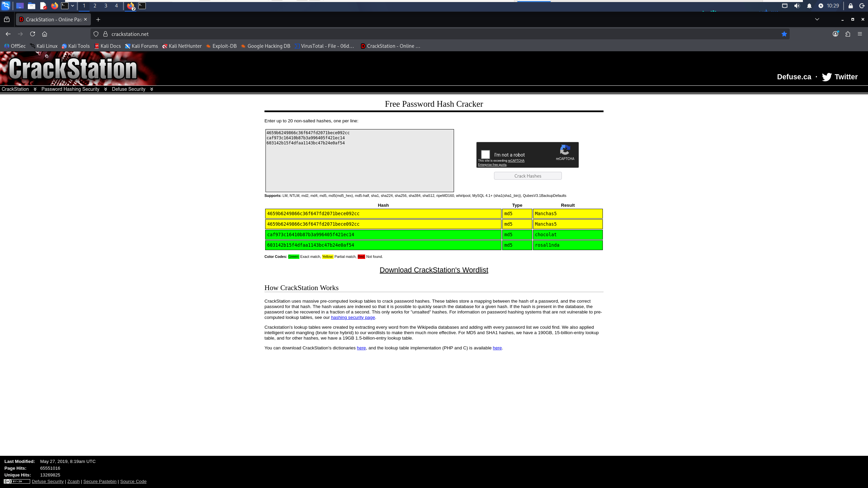
Task: Open the Defuse.ca header link
Action: [x=794, y=77]
